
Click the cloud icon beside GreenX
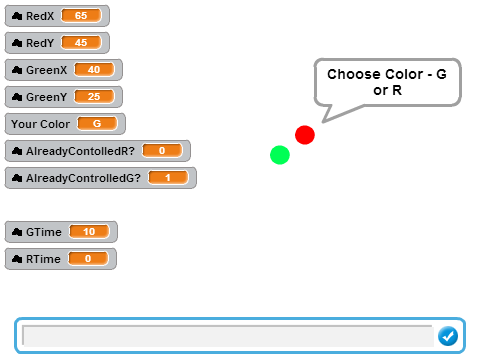click(17, 70)
